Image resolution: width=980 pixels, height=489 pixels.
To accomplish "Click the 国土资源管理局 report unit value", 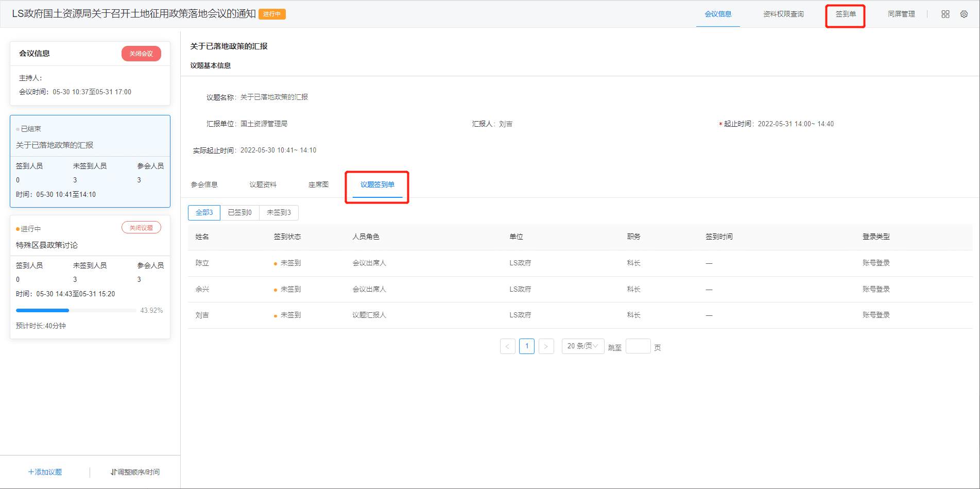I will point(264,124).
